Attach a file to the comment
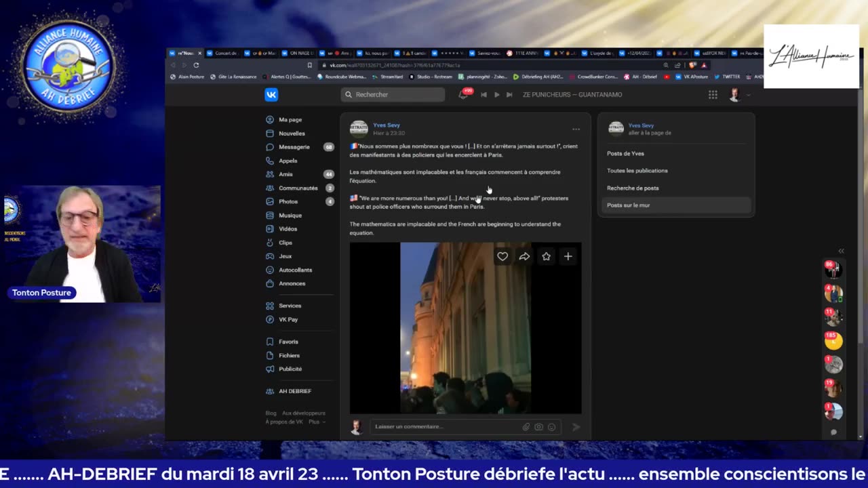This screenshot has width=868, height=488. pos(526,427)
